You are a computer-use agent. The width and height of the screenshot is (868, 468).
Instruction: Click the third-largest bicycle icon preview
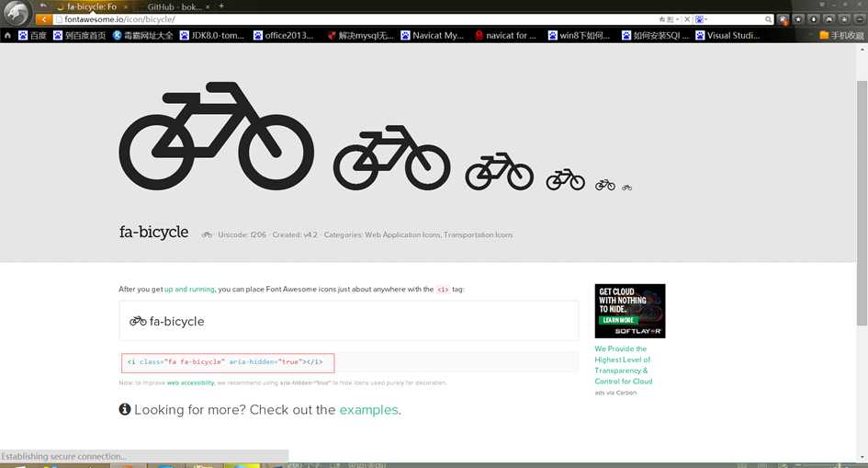(x=500, y=171)
